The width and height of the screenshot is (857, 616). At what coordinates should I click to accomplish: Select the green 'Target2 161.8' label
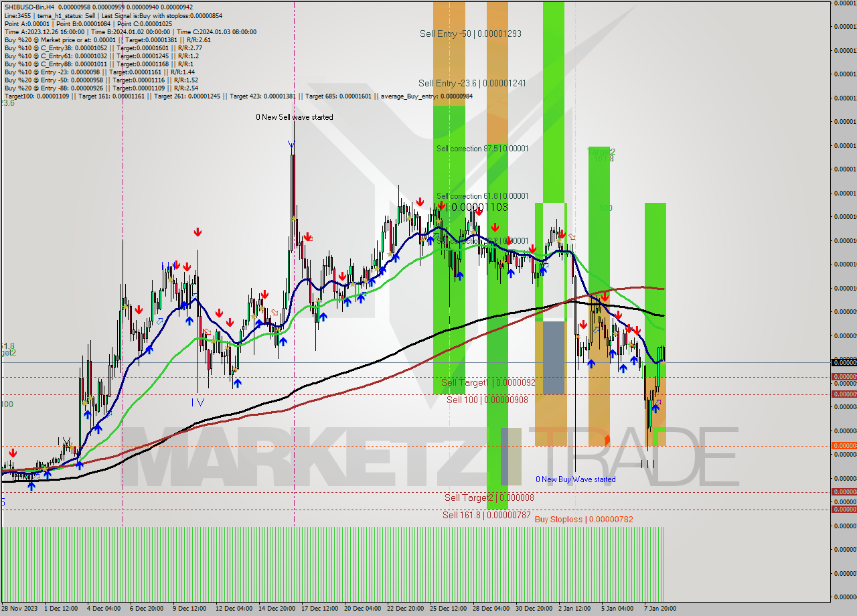pos(601,155)
